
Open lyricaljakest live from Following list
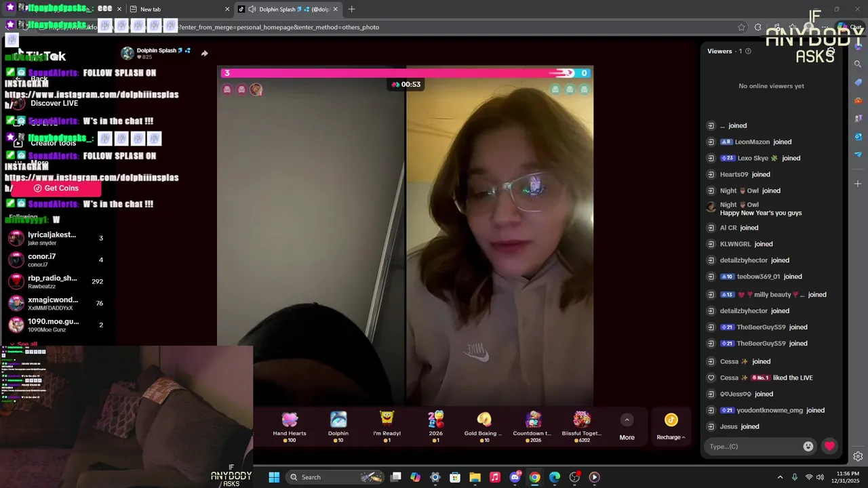[x=57, y=238]
